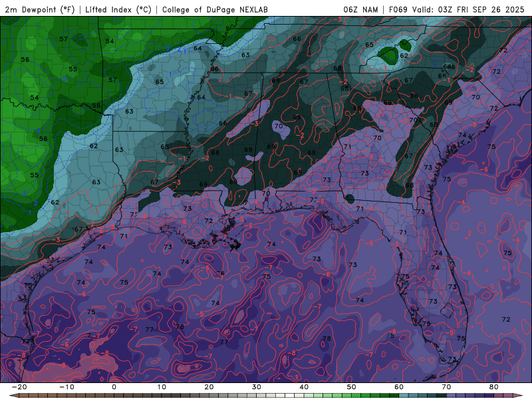This screenshot has width=532, height=399.
Task: Click the red '-9' lifted index contour label
Action: tap(63, 365)
